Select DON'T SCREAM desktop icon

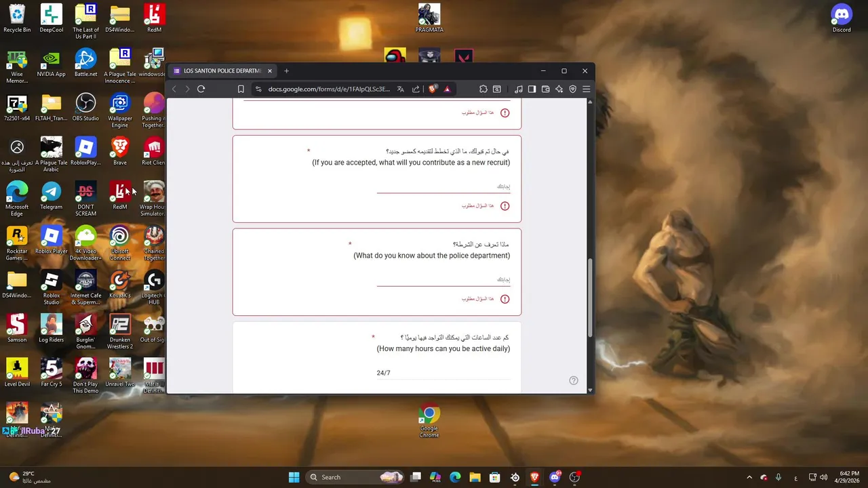85,199
